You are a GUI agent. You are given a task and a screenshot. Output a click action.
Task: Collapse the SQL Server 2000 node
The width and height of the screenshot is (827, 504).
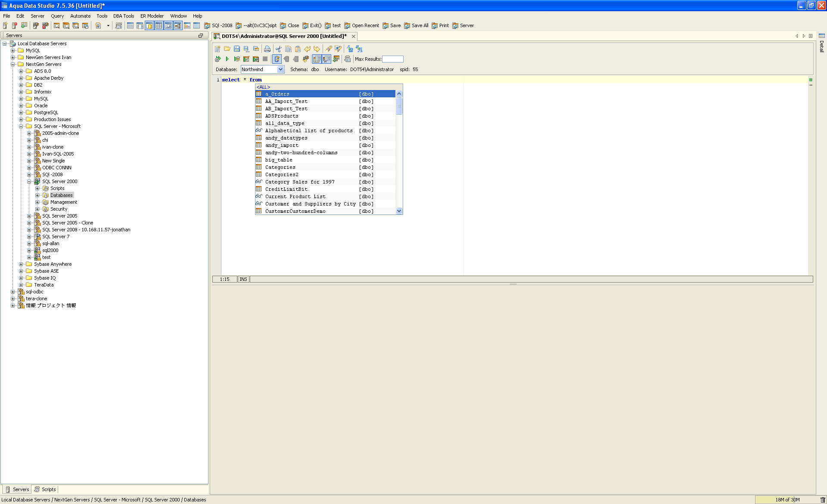click(29, 181)
